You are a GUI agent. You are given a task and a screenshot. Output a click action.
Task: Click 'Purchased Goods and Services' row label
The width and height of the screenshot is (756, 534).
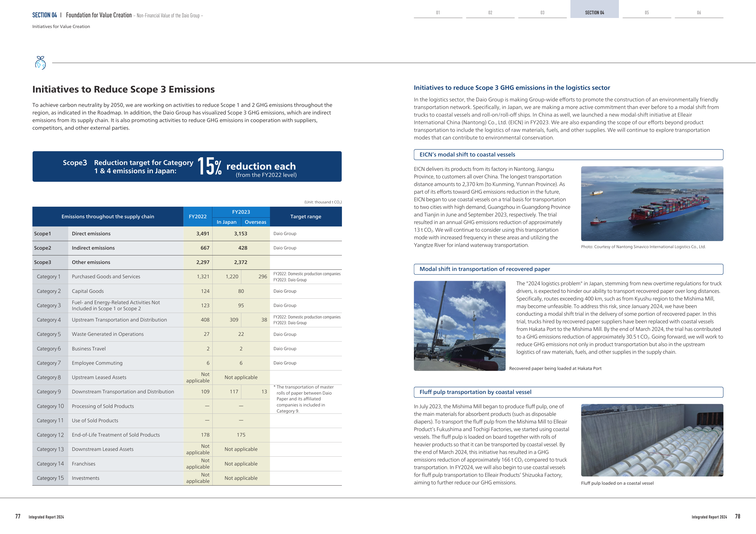pos(106,277)
